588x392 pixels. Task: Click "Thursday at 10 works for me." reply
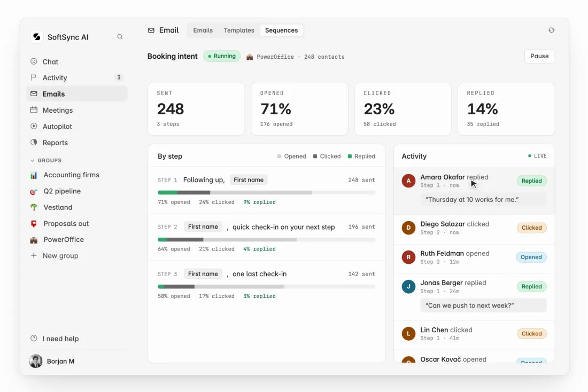tap(483, 199)
